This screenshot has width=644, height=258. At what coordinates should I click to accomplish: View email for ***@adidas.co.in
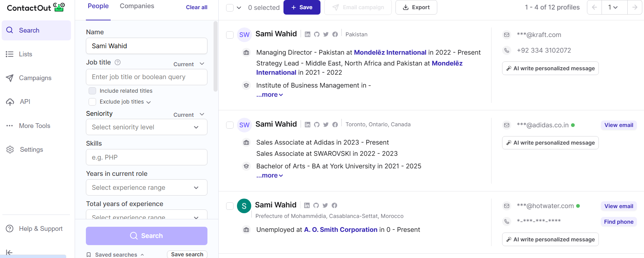619,125
